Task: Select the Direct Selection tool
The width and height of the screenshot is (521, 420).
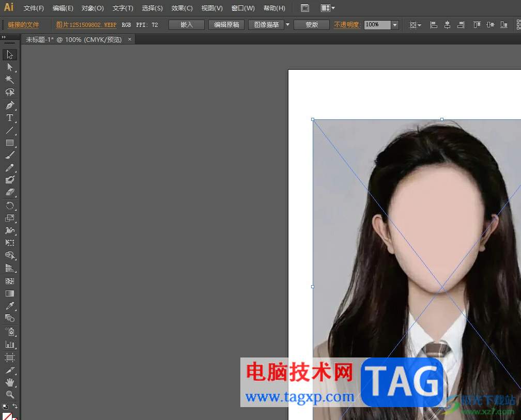Action: coord(10,67)
